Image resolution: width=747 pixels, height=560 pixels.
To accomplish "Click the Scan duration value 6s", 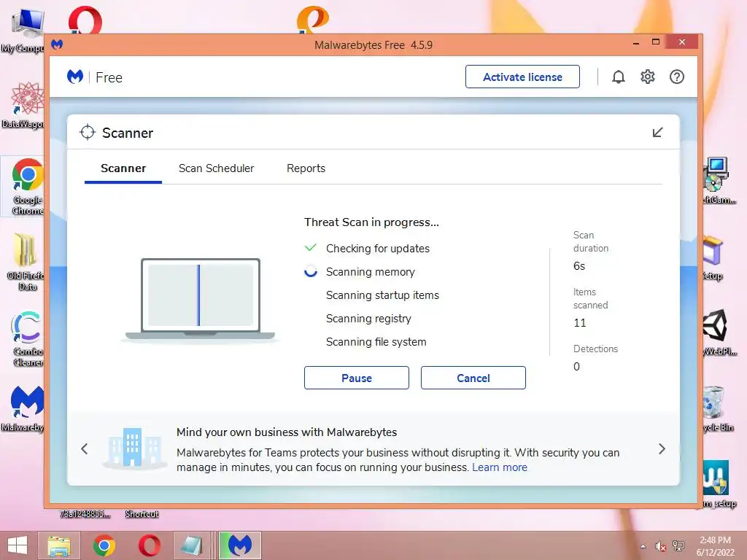I will point(579,266).
